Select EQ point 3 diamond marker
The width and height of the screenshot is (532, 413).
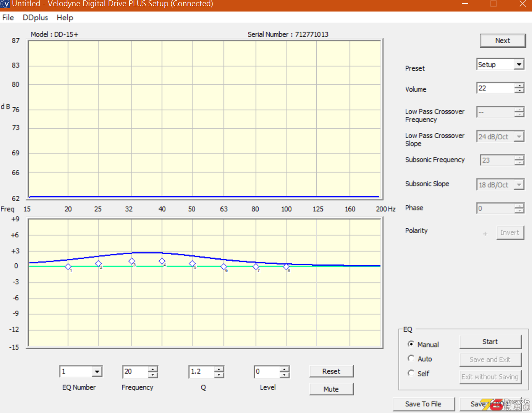(x=132, y=261)
